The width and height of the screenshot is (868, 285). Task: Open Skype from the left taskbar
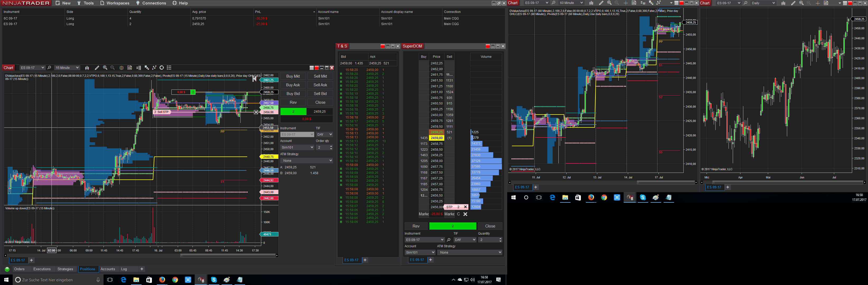[214, 280]
